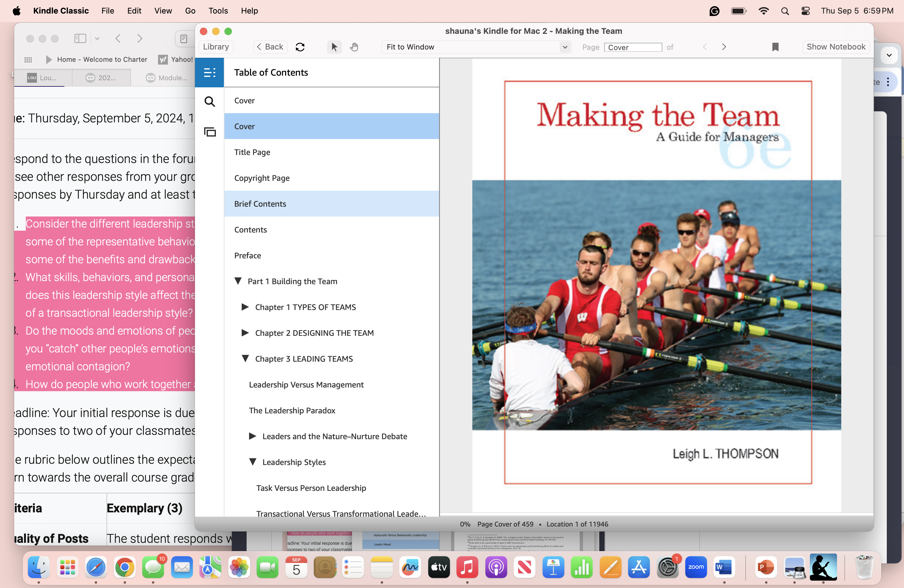
Task: Open the Fit to Window zoom dropdown
Action: (x=476, y=47)
